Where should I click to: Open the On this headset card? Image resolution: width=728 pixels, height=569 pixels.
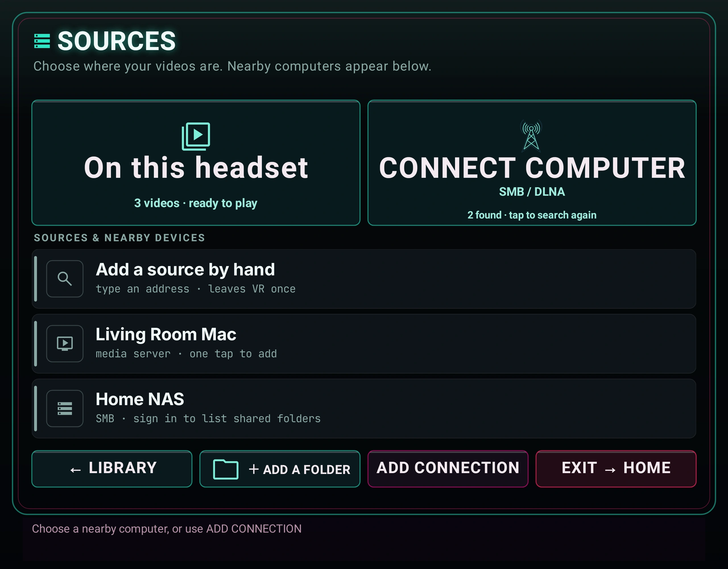(x=196, y=163)
